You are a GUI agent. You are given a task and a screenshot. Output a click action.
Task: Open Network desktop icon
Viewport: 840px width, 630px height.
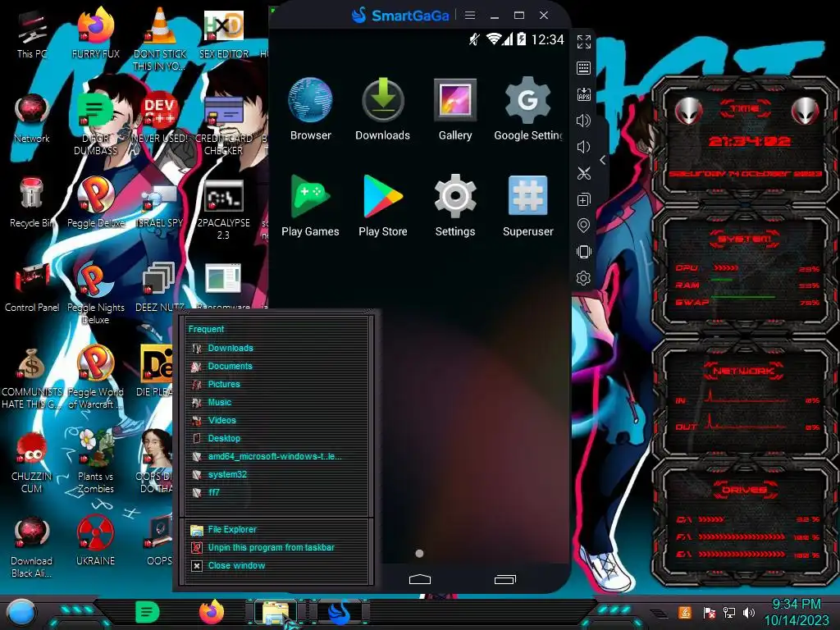tap(32, 118)
